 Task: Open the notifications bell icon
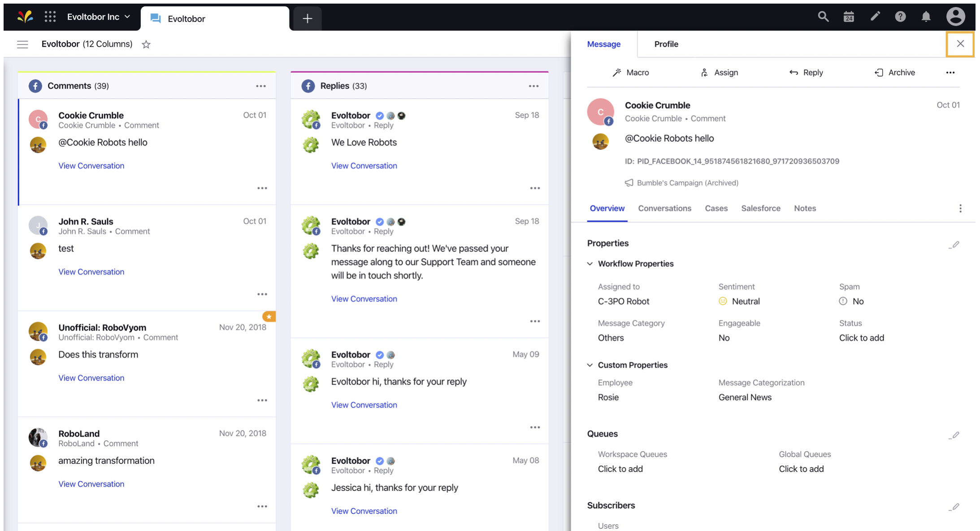(x=926, y=17)
